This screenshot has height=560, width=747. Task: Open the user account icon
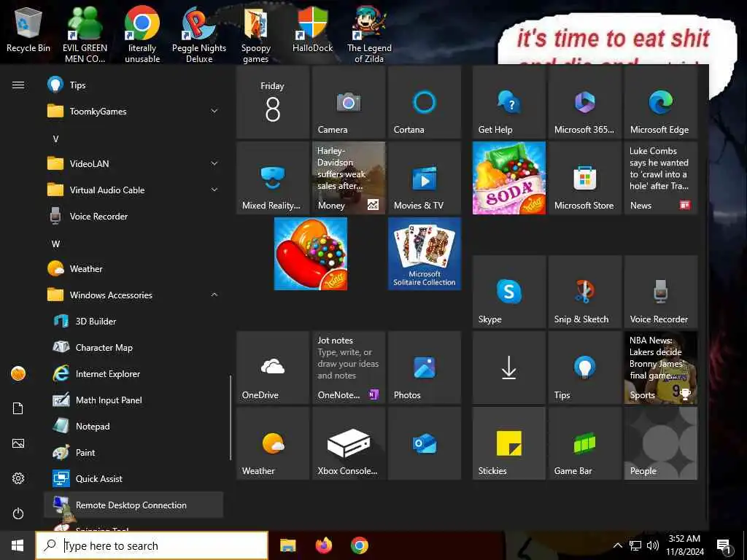pos(18,373)
